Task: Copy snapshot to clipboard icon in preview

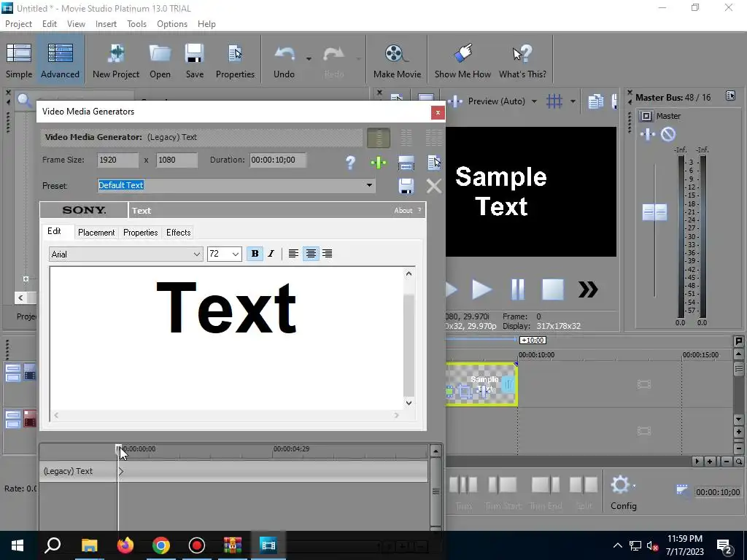Action: coord(595,101)
